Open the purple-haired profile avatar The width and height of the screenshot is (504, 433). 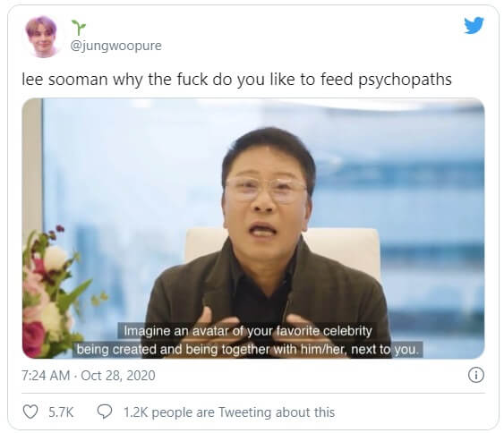pyautogui.click(x=41, y=37)
